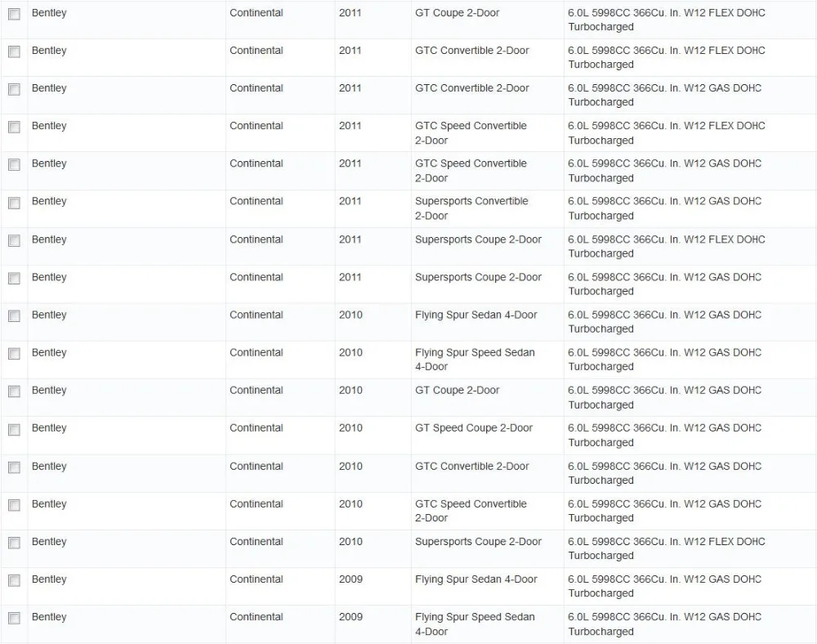Check the 2010 GT Speed Coupe 2-Door row
Viewport: 817px width, 644px height.
click(14, 429)
